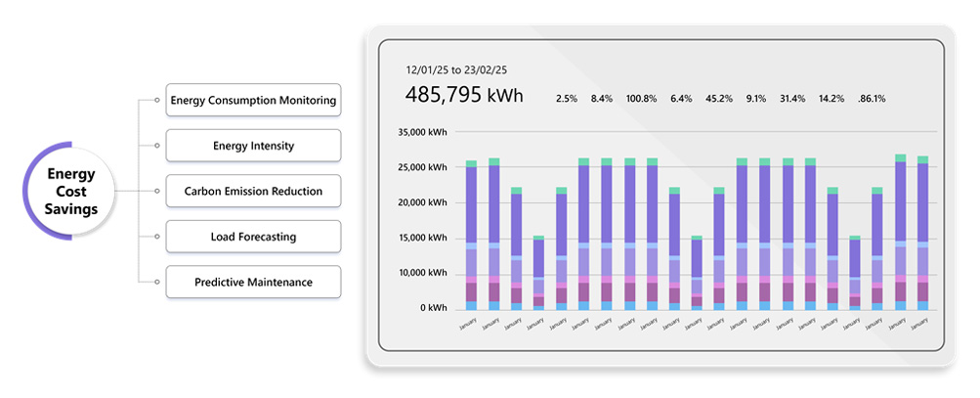Click the 8.4% percentage figure
Image resolution: width=980 pixels, height=398 pixels.
[602, 99]
